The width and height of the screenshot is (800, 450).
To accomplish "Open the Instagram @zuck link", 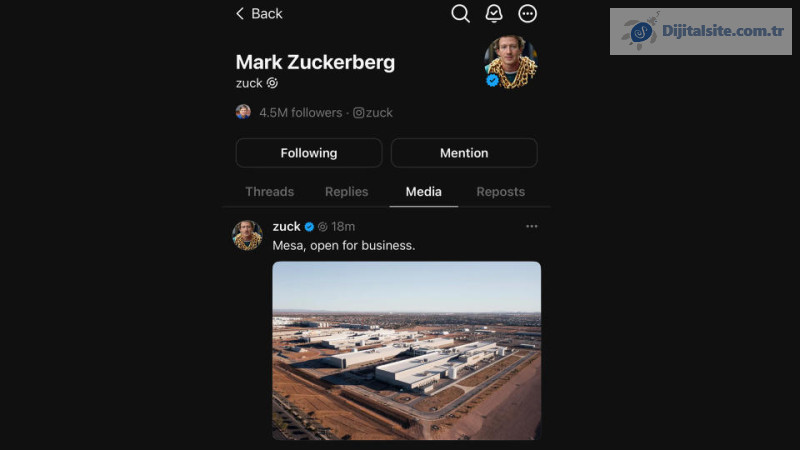I will (x=373, y=113).
